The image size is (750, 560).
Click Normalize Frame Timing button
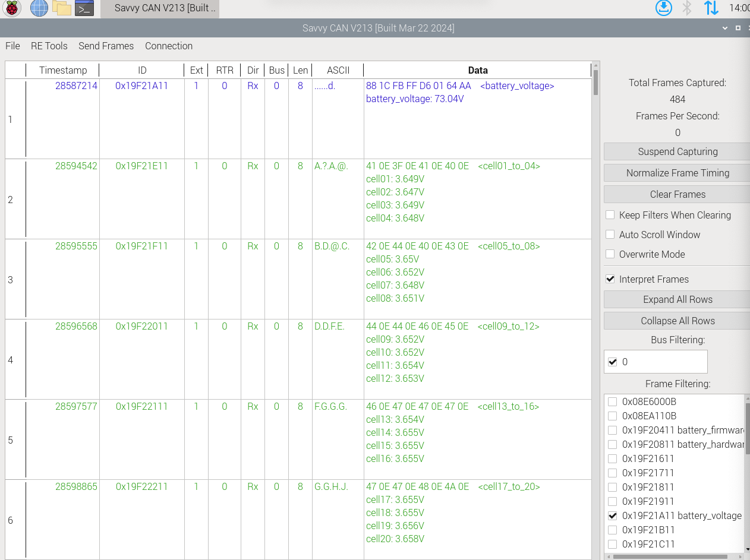pyautogui.click(x=677, y=173)
